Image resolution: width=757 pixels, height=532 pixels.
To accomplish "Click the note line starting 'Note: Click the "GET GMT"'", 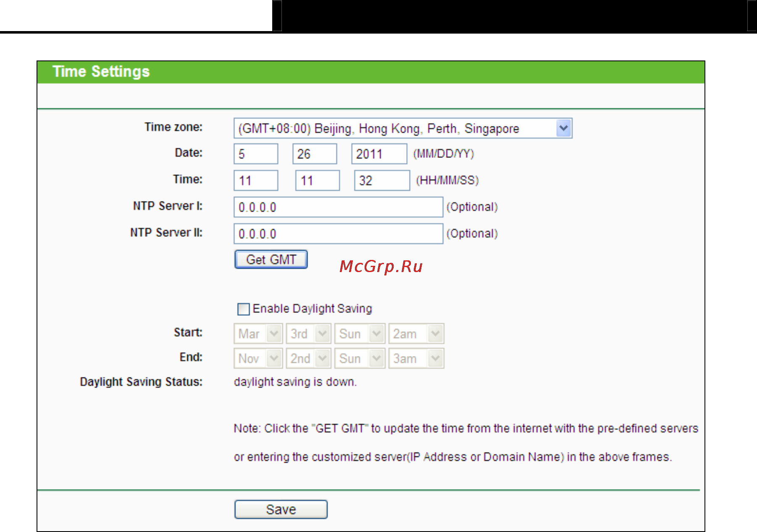I will pyautogui.click(x=466, y=428).
